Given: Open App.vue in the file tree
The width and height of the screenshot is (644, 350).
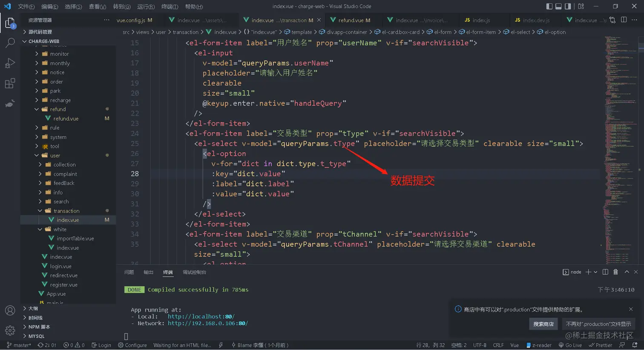Looking at the screenshot, I should (68, 294).
